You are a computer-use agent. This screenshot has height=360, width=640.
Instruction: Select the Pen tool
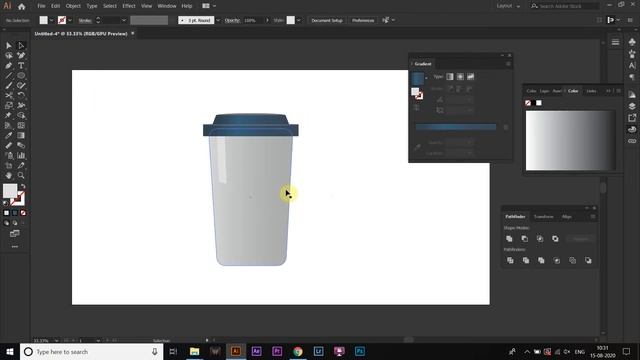pos(9,66)
